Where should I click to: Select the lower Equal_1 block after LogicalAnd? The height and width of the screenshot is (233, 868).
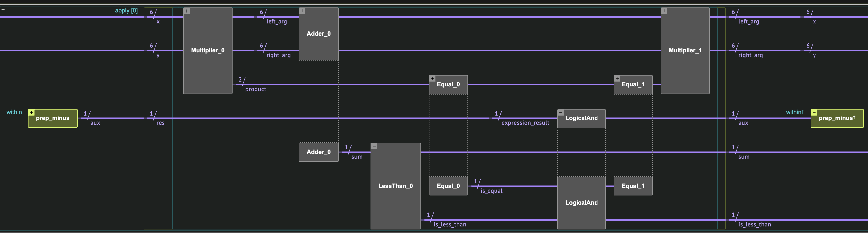[633, 186]
